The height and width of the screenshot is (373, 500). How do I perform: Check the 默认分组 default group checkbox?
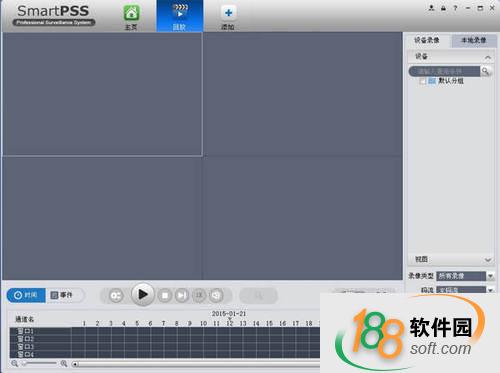(x=423, y=81)
